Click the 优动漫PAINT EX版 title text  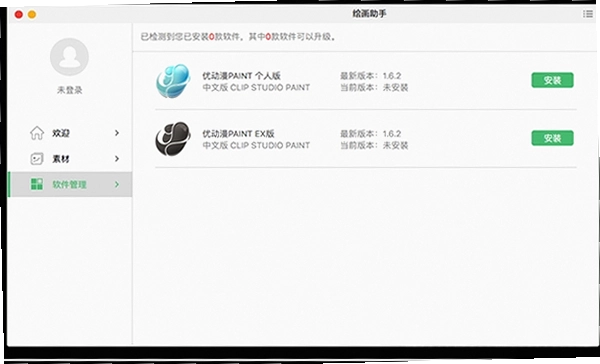point(238,133)
